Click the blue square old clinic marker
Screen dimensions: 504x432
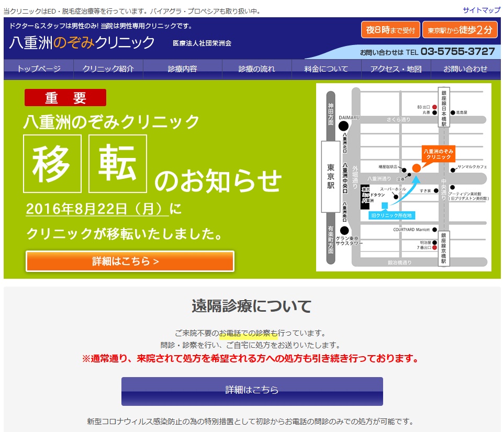385,205
